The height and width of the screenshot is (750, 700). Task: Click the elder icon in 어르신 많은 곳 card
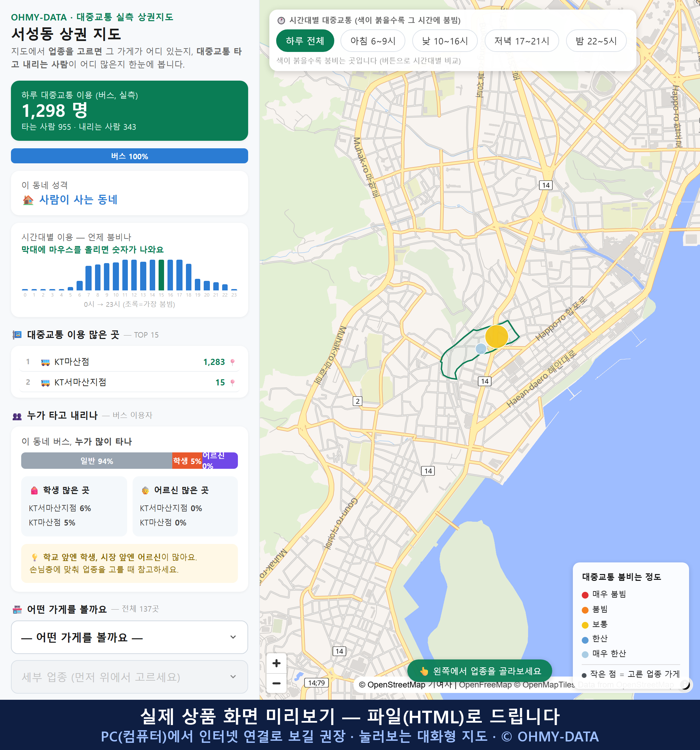tap(145, 490)
